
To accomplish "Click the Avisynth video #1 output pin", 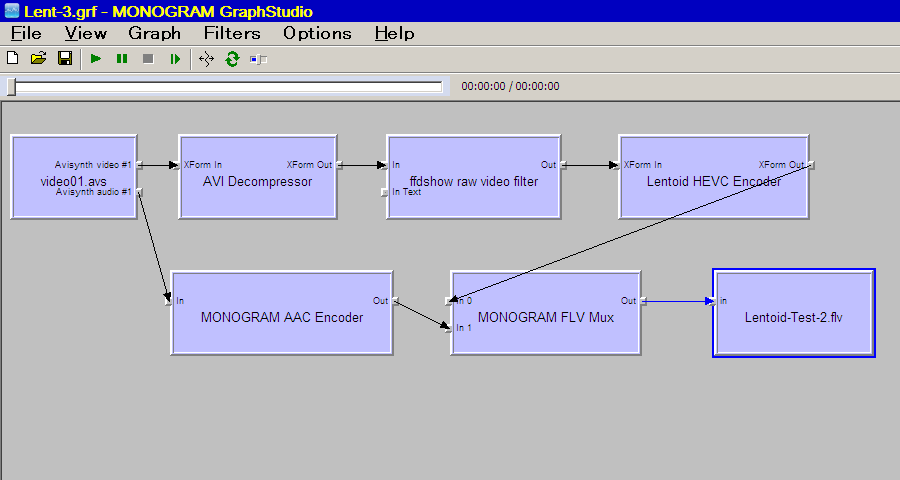I will [139, 165].
